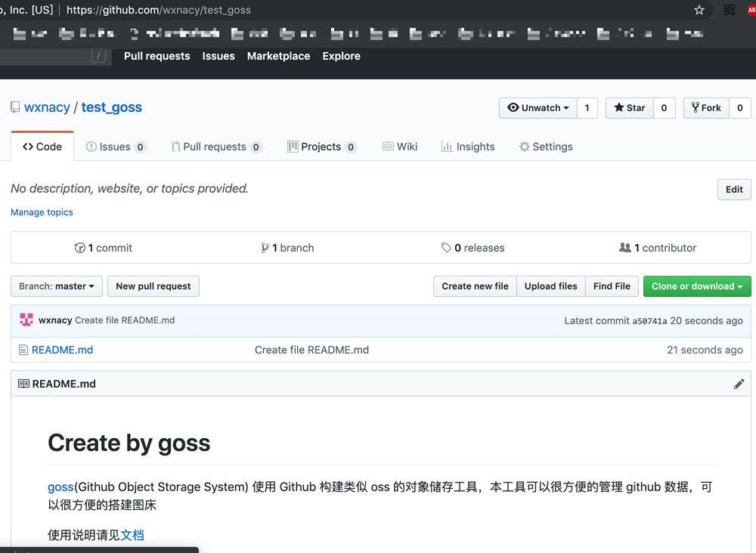Click the people icon next to 1 contributor

pos(625,248)
